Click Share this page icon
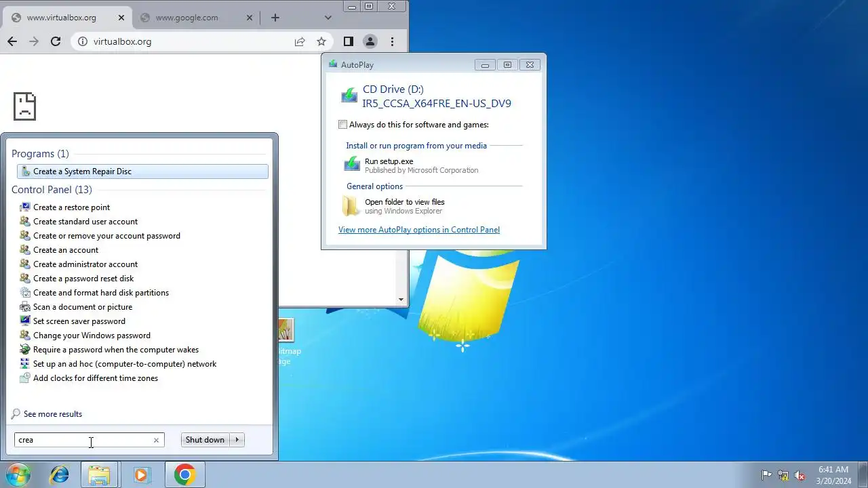The image size is (868, 488). [x=300, y=41]
